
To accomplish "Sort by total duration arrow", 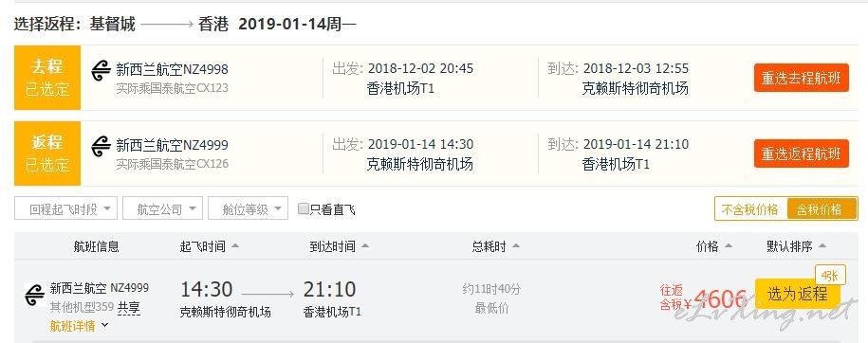I will pyautogui.click(x=516, y=246).
